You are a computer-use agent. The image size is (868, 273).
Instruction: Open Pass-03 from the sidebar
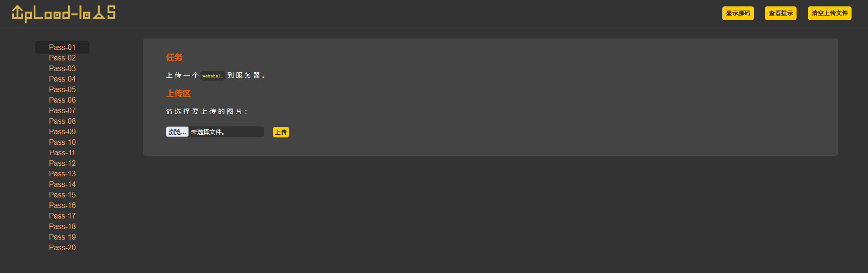coord(62,68)
